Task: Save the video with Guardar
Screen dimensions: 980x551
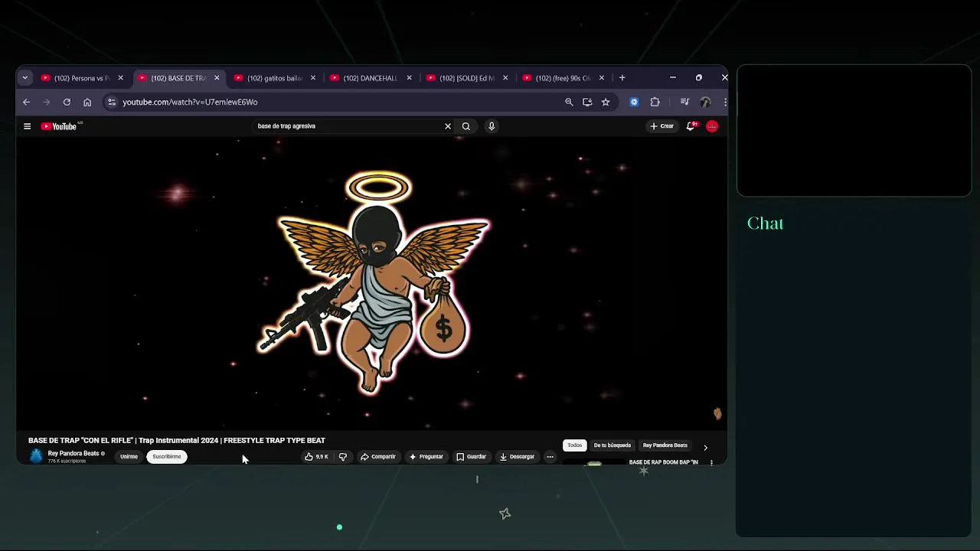Action: click(x=472, y=457)
